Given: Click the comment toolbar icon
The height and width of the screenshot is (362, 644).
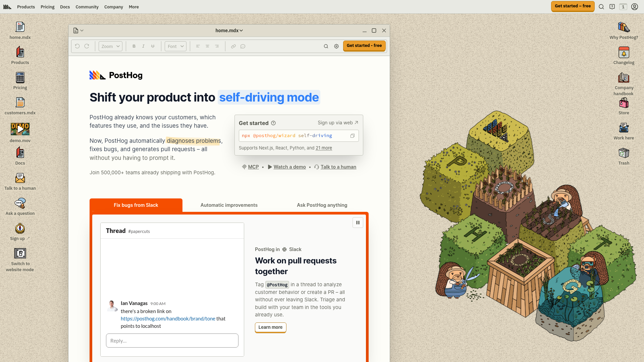Looking at the screenshot, I should pos(243,46).
